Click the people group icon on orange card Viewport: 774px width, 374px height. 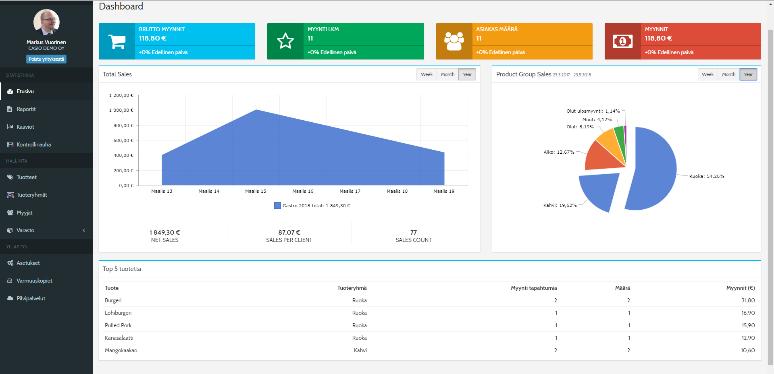pos(454,41)
